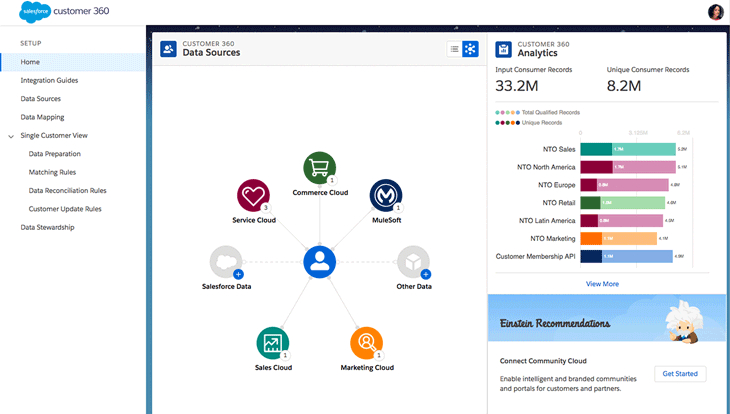Open Data Mapping in setup menu
Screen dimensions: 730x414
[x=42, y=117]
